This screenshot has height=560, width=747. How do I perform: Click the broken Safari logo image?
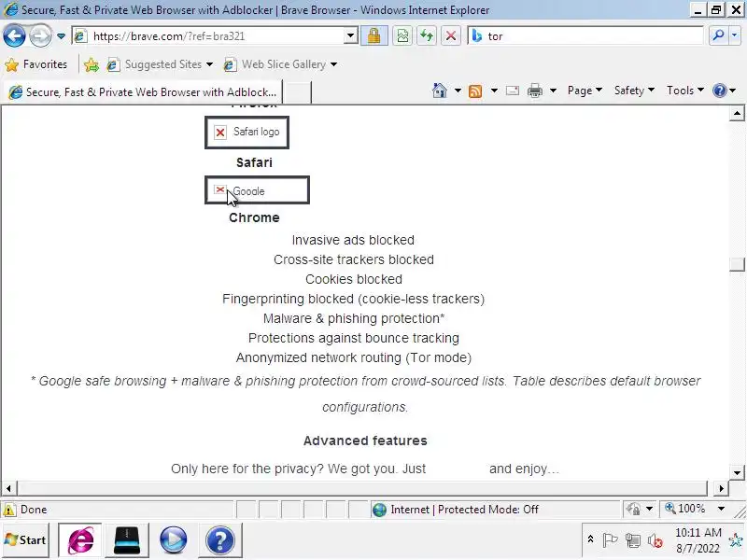click(x=247, y=132)
